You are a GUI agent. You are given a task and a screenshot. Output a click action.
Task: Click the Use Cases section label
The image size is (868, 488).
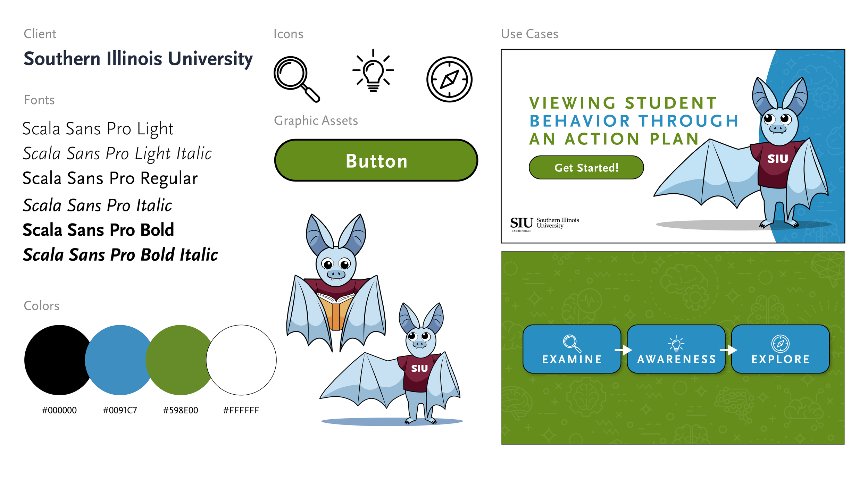tap(529, 34)
